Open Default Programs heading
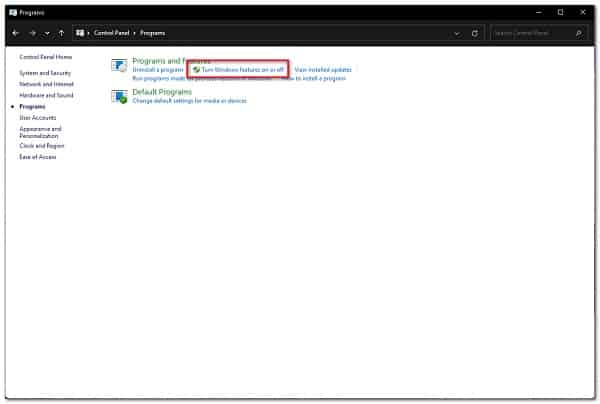The image size is (600, 404). [162, 92]
